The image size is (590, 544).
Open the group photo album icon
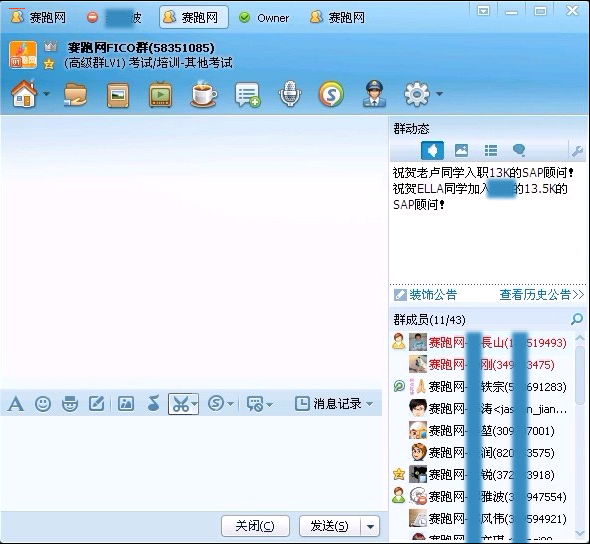(118, 95)
